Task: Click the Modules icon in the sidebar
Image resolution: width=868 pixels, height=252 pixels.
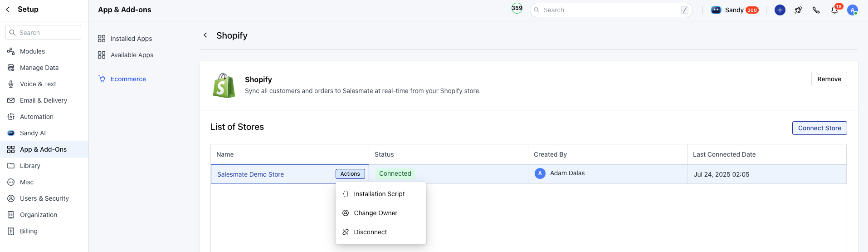Action: click(11, 51)
